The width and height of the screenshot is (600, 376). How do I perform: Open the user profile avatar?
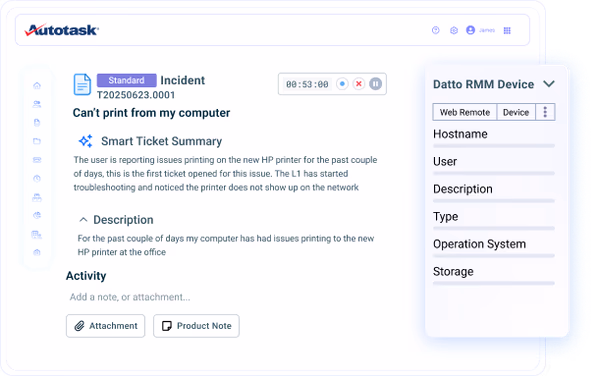[x=470, y=30]
